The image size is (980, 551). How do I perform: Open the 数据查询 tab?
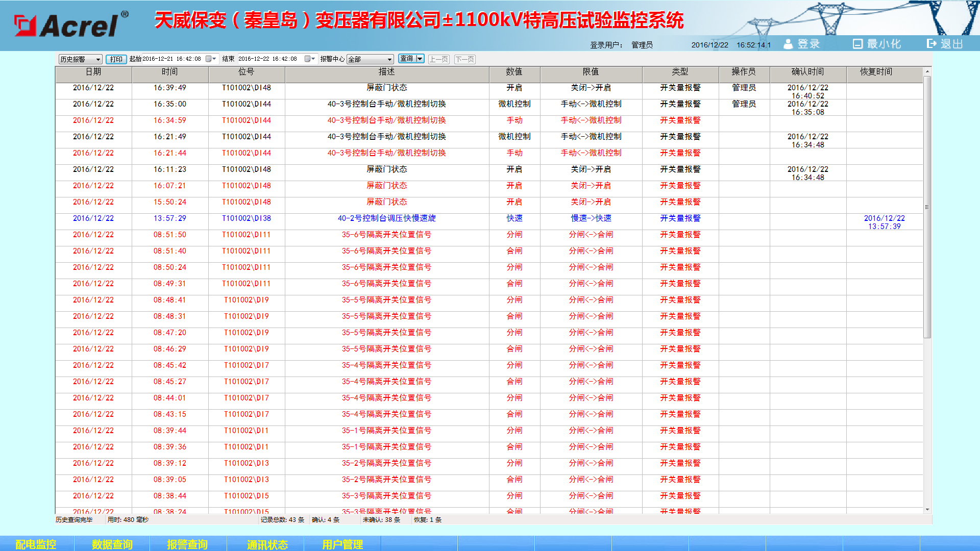(x=112, y=544)
